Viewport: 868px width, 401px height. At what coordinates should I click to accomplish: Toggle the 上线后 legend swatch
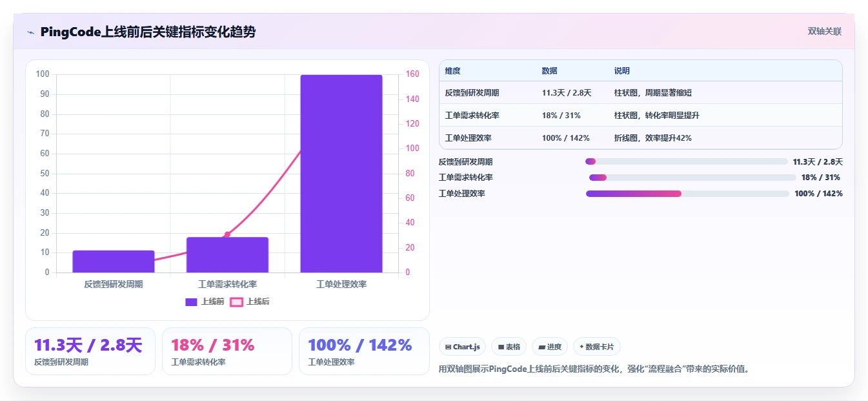tap(237, 302)
